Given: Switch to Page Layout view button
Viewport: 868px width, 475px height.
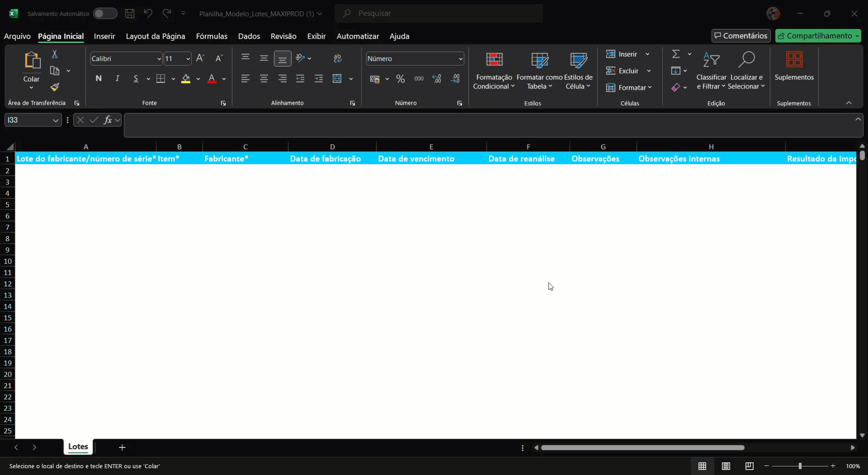Looking at the screenshot, I should tap(726, 466).
